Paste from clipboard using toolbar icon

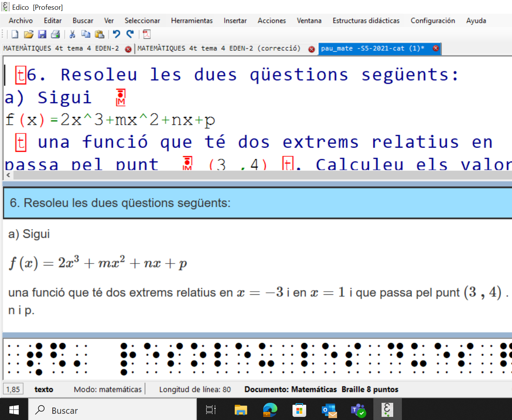(100, 34)
